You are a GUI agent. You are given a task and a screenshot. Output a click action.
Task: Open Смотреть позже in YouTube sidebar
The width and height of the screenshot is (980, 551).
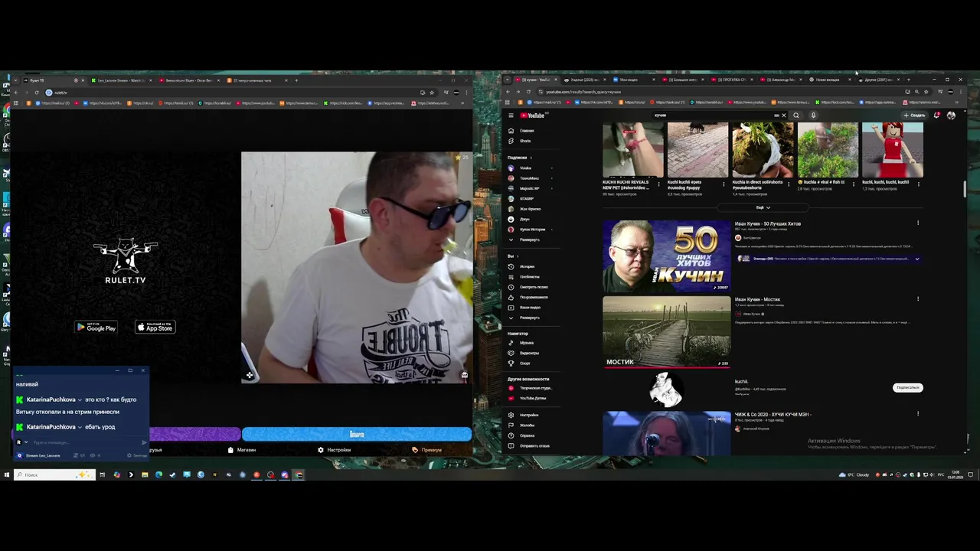pyautogui.click(x=533, y=287)
